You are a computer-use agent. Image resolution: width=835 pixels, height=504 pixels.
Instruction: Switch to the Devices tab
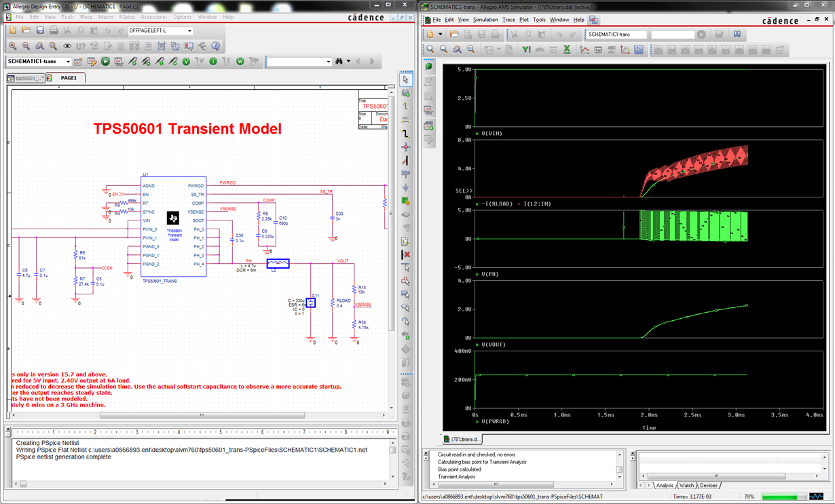pos(707,486)
